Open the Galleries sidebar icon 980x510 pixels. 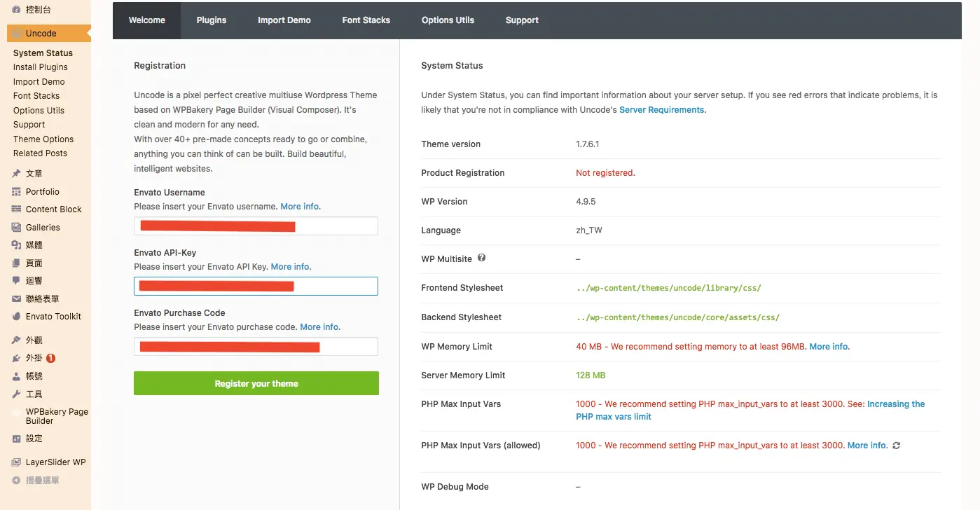(x=16, y=228)
